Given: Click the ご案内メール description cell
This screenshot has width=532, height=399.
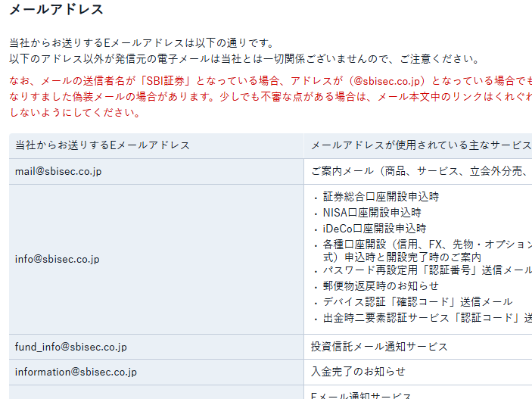Looking at the screenshot, I should (x=421, y=171).
